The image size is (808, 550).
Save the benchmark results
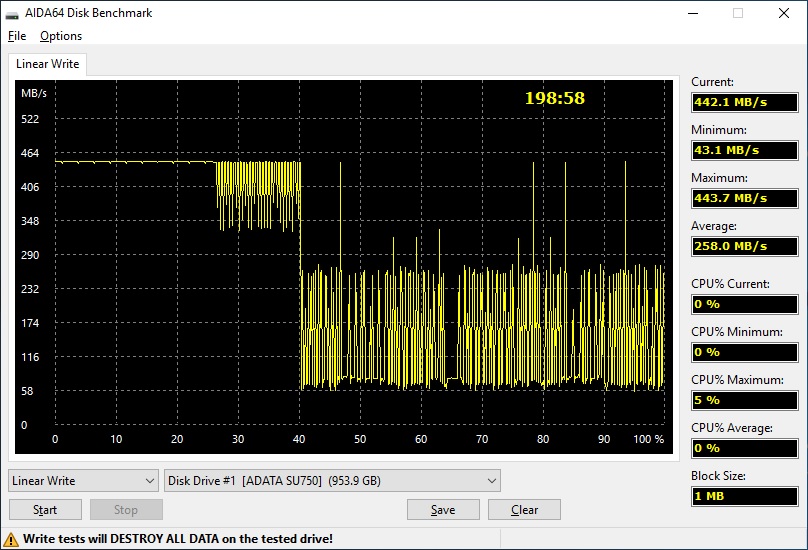[443, 510]
